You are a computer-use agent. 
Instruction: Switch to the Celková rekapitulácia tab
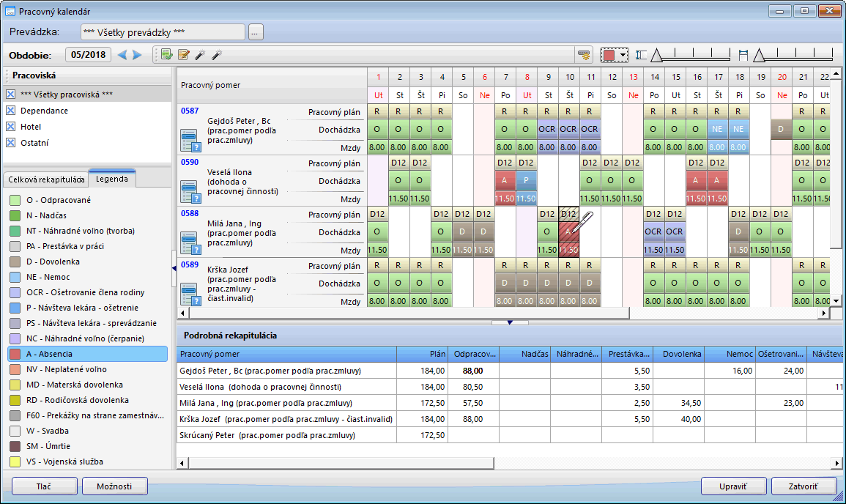[x=45, y=179]
